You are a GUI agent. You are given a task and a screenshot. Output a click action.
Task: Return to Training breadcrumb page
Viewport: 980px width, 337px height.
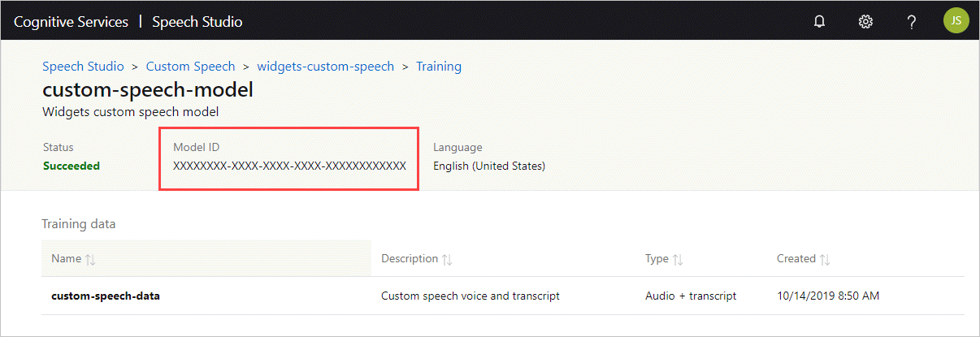439,67
